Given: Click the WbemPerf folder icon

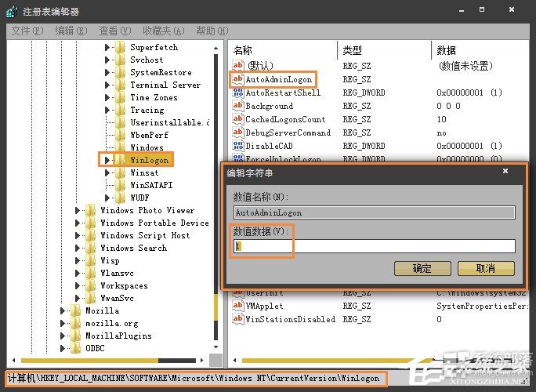Looking at the screenshot, I should [x=120, y=135].
